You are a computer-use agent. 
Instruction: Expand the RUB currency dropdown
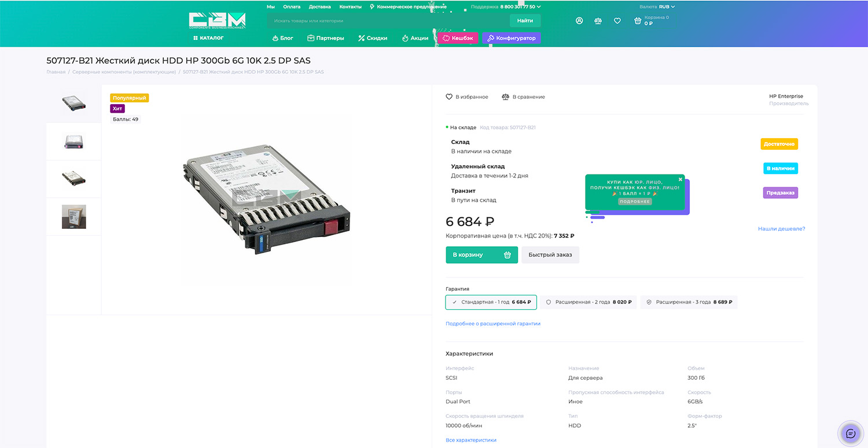tap(667, 7)
